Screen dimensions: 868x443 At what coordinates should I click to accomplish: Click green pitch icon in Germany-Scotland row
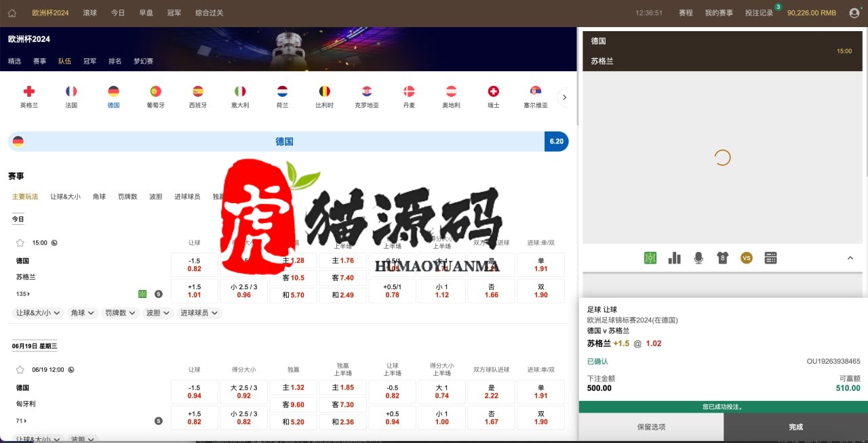[142, 294]
